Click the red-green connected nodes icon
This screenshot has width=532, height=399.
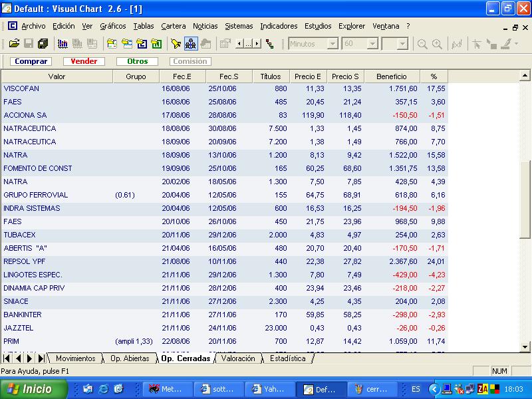click(x=270, y=44)
